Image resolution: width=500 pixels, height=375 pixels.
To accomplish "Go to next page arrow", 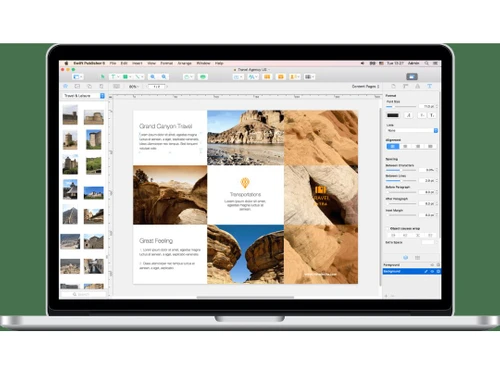I will point(167,86).
